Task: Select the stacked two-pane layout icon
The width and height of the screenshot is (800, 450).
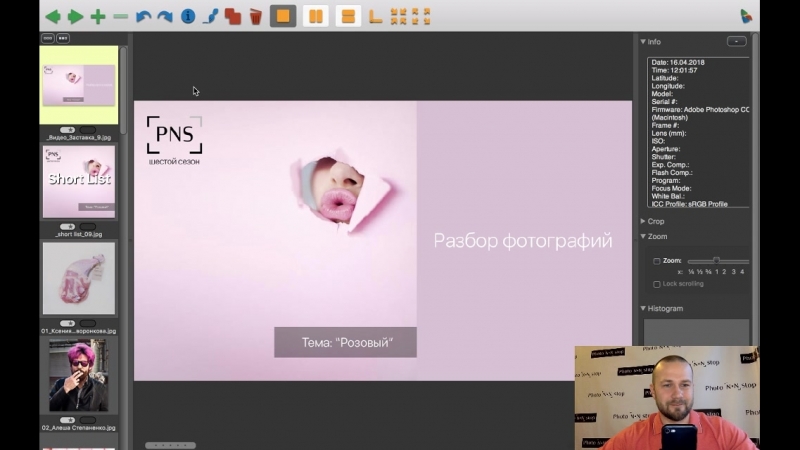Action: [x=347, y=16]
